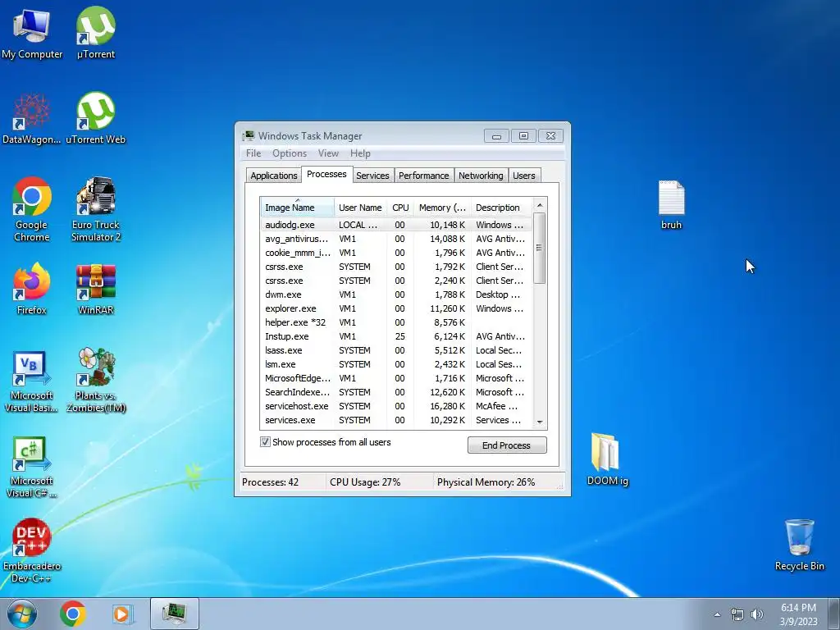The width and height of the screenshot is (840, 630).
Task: Click the process list scroll down arrow
Action: coord(540,422)
